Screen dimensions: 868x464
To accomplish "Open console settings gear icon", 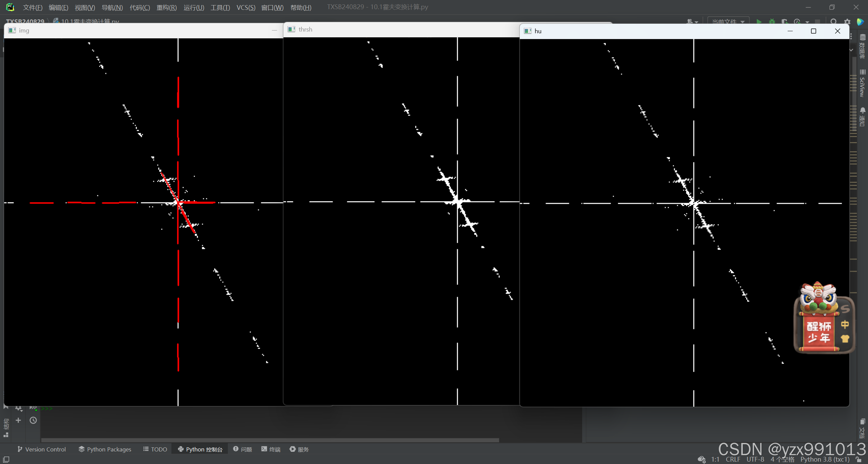I will (18, 408).
